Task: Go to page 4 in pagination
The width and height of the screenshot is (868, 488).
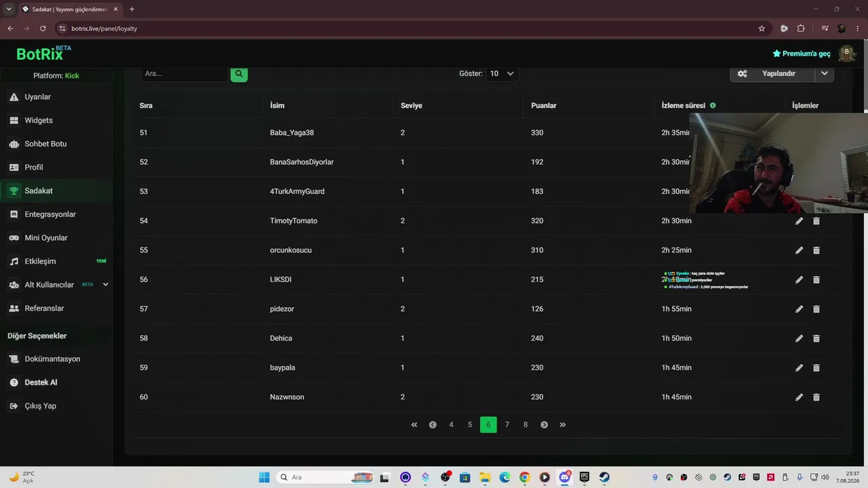Action: pyautogui.click(x=451, y=425)
